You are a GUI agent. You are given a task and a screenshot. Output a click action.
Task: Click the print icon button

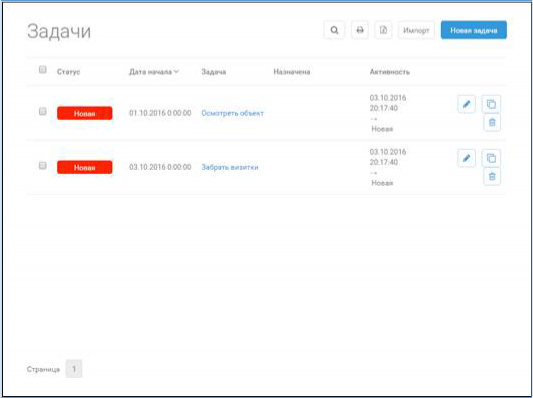click(360, 30)
